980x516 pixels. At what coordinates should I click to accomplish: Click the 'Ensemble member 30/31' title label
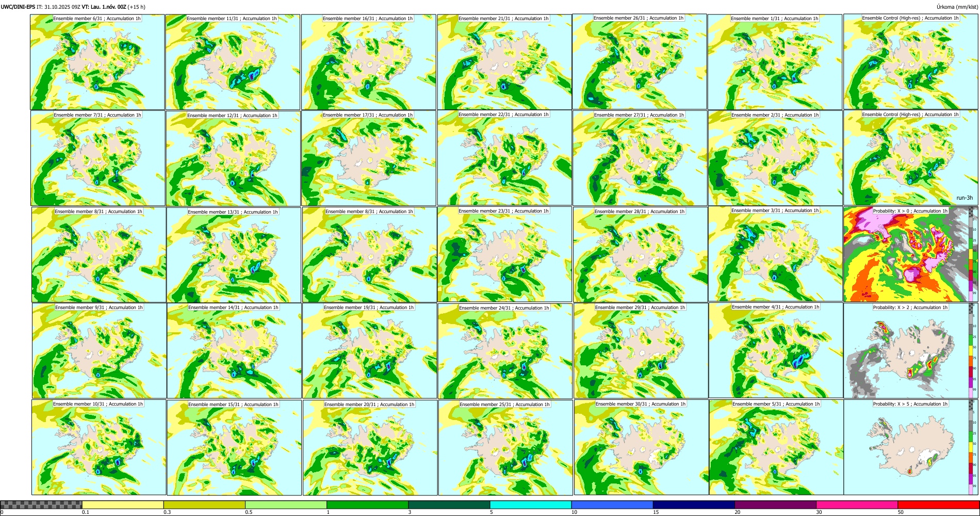point(641,404)
